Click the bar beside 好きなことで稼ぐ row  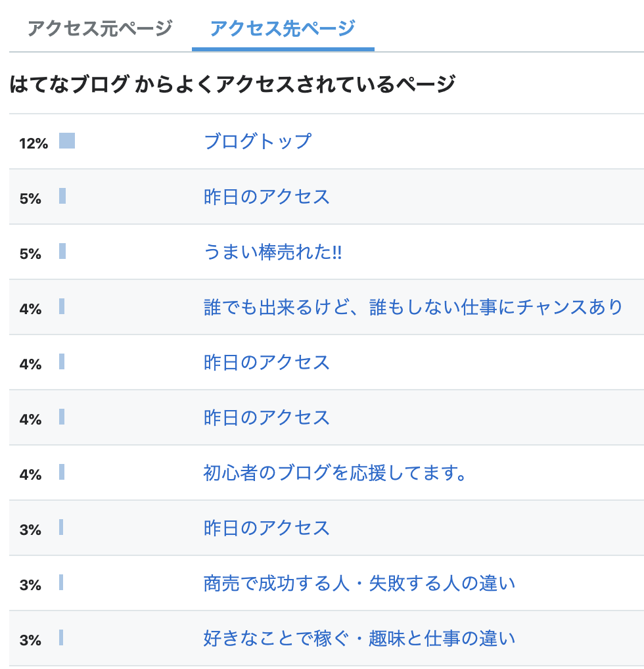click(x=61, y=638)
